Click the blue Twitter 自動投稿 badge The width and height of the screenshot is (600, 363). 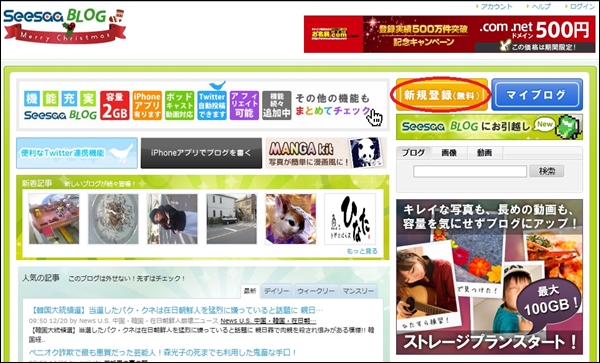(212, 105)
